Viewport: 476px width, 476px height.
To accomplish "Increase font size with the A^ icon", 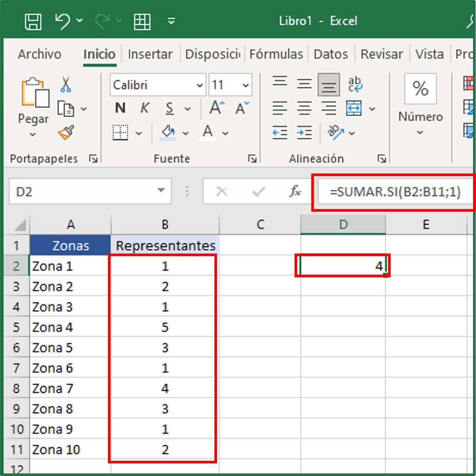I will [216, 108].
